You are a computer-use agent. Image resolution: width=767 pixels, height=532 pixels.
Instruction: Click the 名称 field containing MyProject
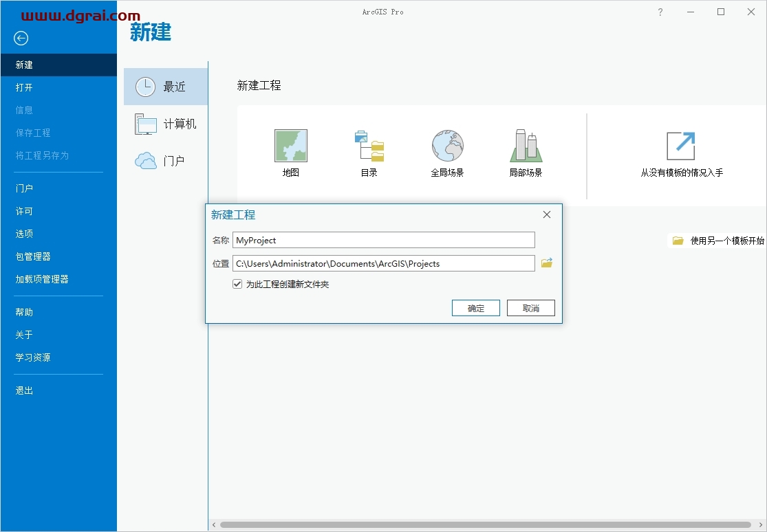(384, 240)
